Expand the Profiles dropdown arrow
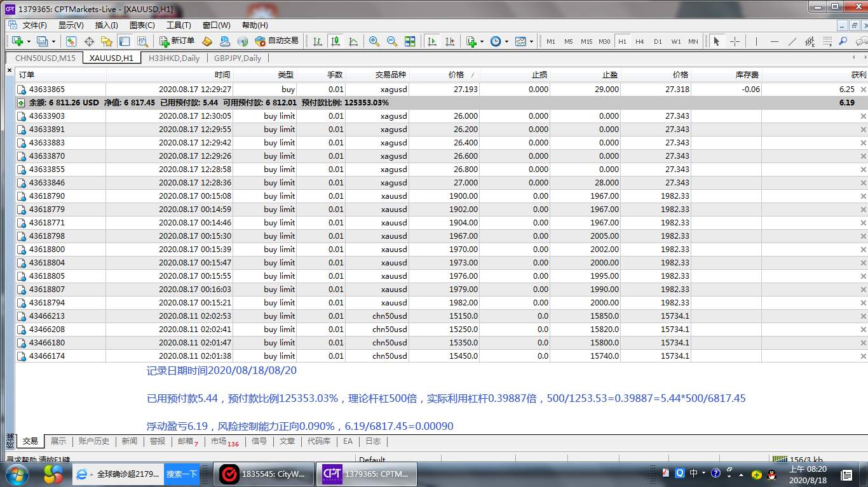 [x=53, y=41]
